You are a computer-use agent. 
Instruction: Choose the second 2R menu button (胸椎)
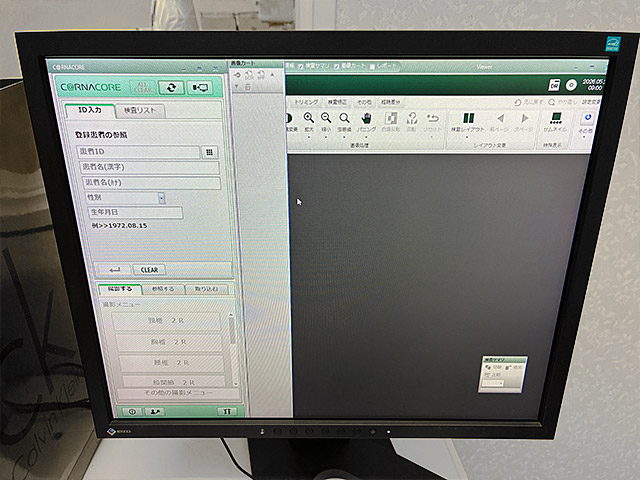click(x=169, y=342)
